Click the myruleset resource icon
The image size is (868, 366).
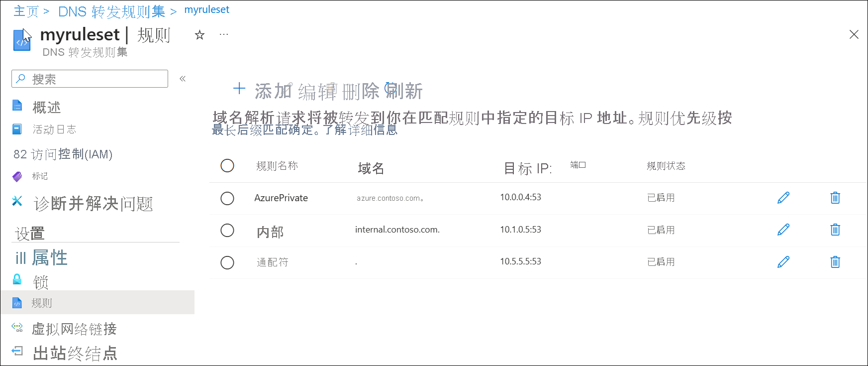(x=21, y=40)
